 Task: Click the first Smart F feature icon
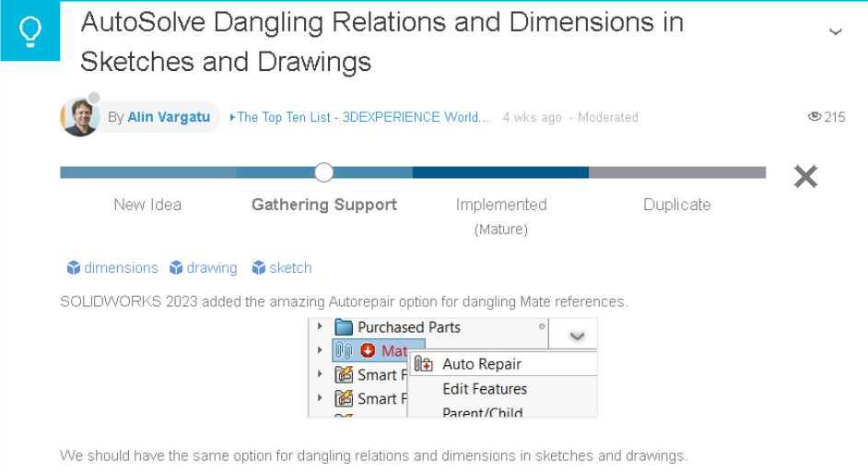pyautogui.click(x=344, y=375)
